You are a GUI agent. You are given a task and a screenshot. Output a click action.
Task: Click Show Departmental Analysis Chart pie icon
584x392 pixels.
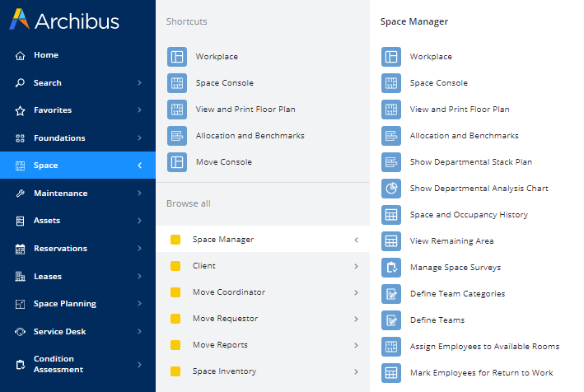point(391,189)
